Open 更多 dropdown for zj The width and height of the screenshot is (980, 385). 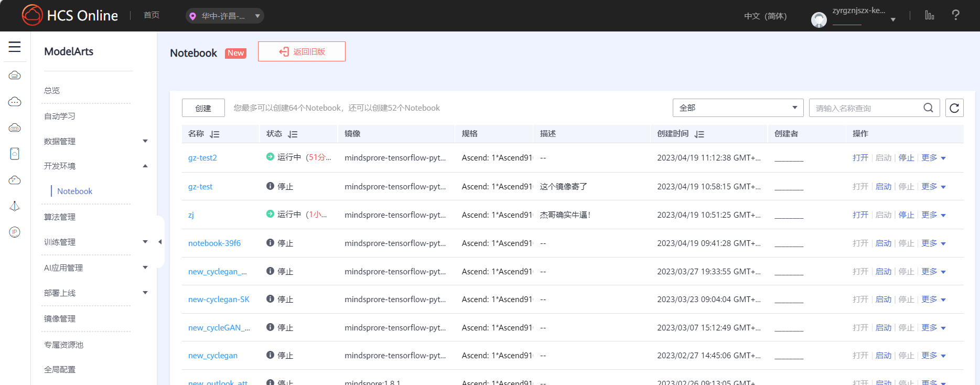933,215
